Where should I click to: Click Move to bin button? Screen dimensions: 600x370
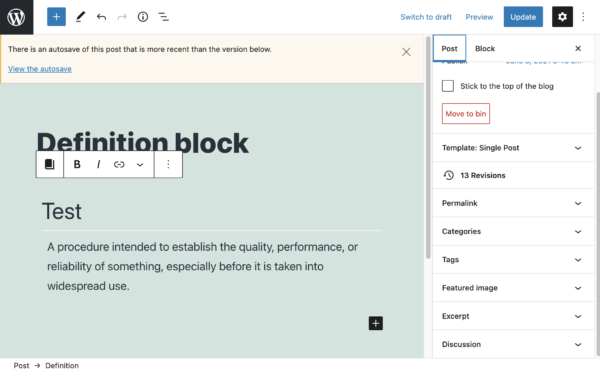pyautogui.click(x=466, y=114)
